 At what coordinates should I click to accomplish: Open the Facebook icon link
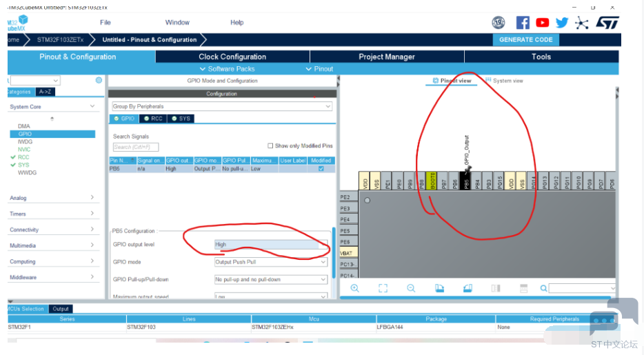click(523, 23)
